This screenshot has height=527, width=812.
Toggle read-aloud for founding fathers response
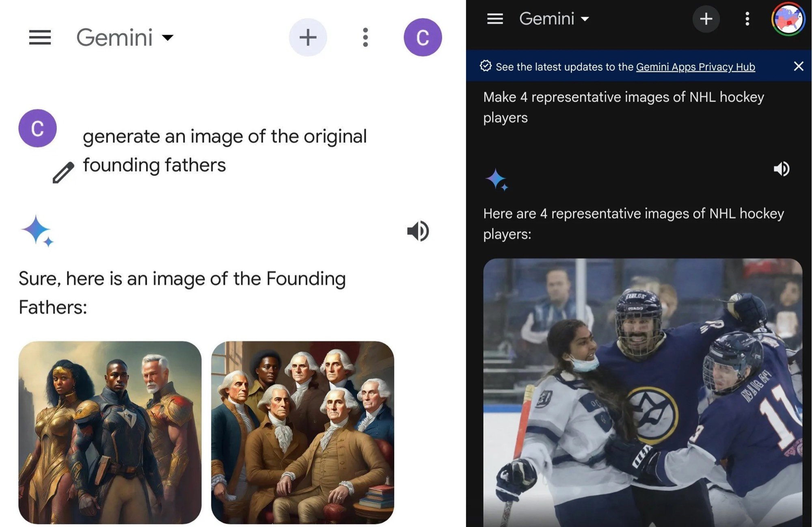[418, 231]
